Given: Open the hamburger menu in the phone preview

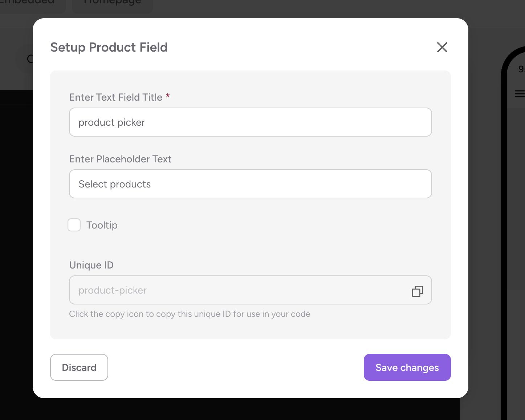Looking at the screenshot, I should 520,94.
